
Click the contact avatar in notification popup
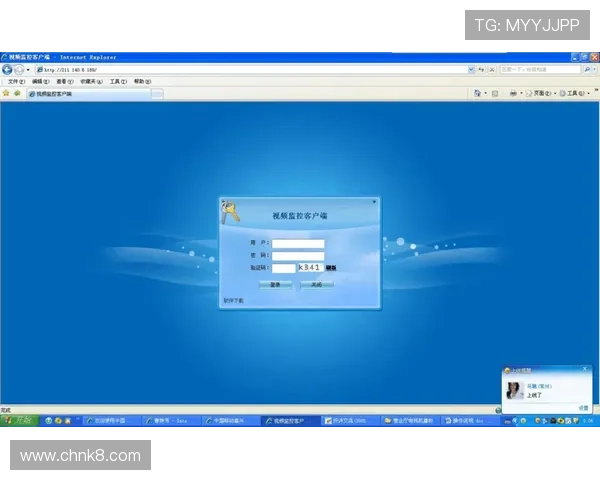coord(514,390)
